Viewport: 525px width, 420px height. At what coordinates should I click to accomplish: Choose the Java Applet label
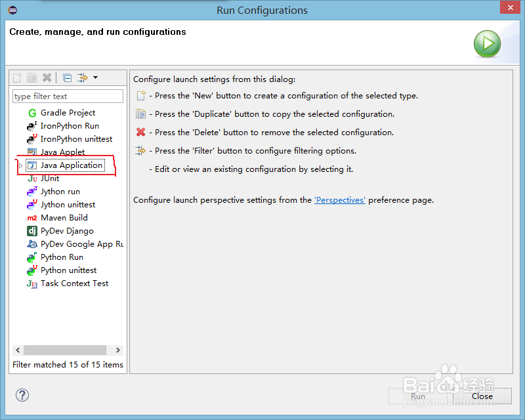pyautogui.click(x=62, y=152)
